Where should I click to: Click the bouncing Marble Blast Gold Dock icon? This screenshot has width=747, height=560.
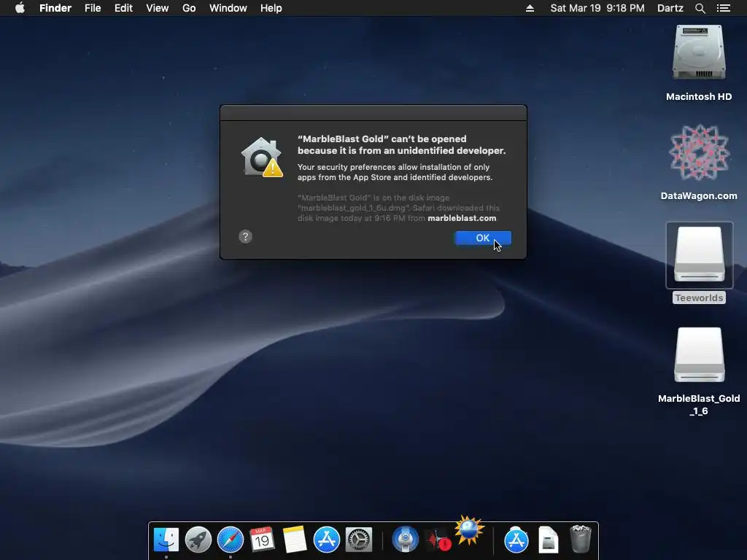coord(469,530)
